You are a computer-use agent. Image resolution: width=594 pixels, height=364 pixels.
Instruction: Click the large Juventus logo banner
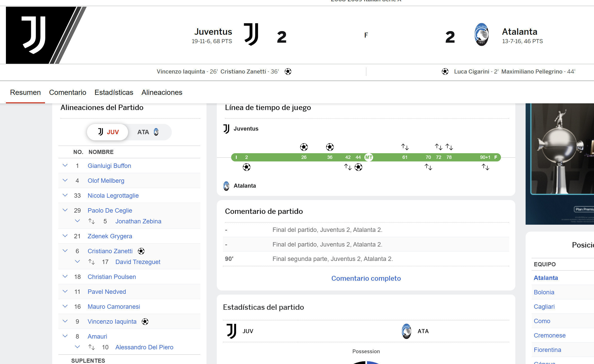(x=46, y=35)
